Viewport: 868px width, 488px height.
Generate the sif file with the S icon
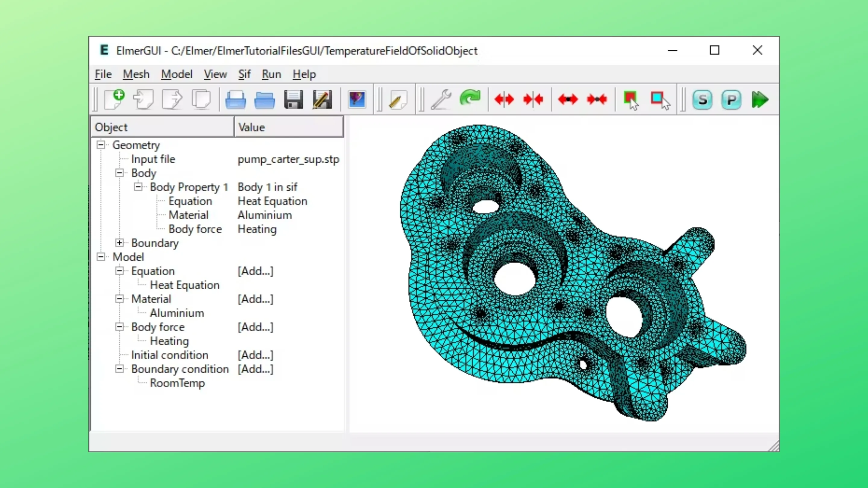703,100
